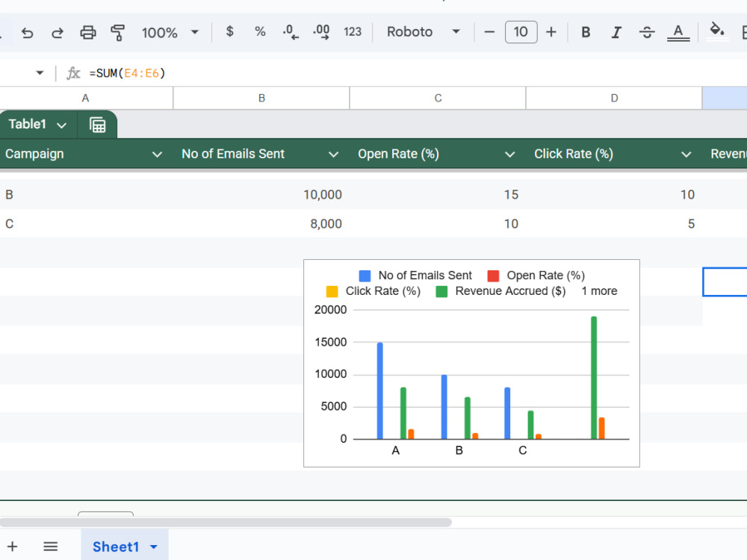Image resolution: width=747 pixels, height=560 pixels.
Task: Click the font size field showing 10
Action: coord(521,32)
